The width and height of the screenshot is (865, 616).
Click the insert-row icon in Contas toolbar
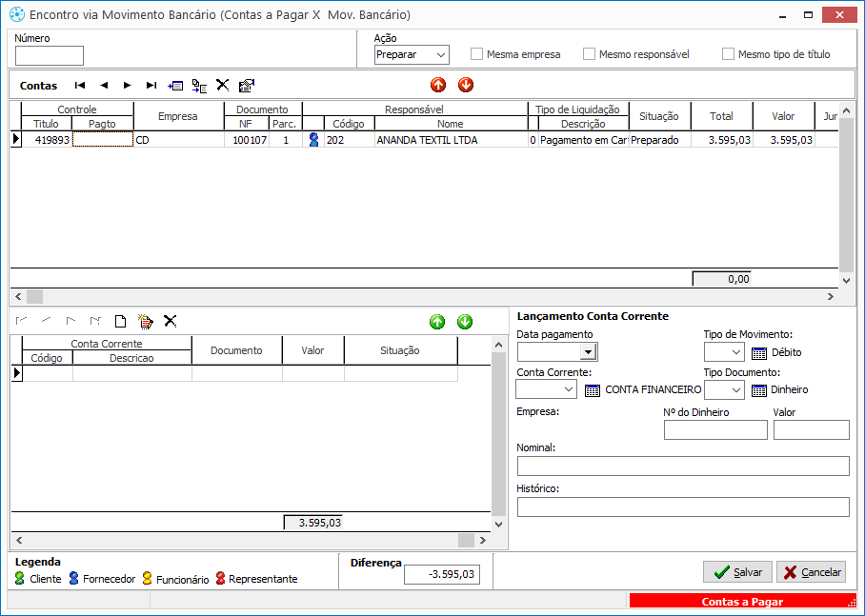(175, 86)
